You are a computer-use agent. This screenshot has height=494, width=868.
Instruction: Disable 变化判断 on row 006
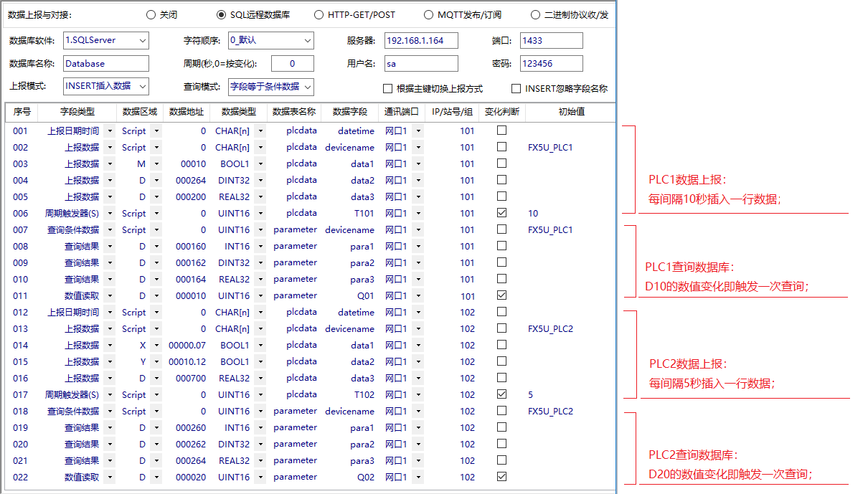(x=501, y=213)
